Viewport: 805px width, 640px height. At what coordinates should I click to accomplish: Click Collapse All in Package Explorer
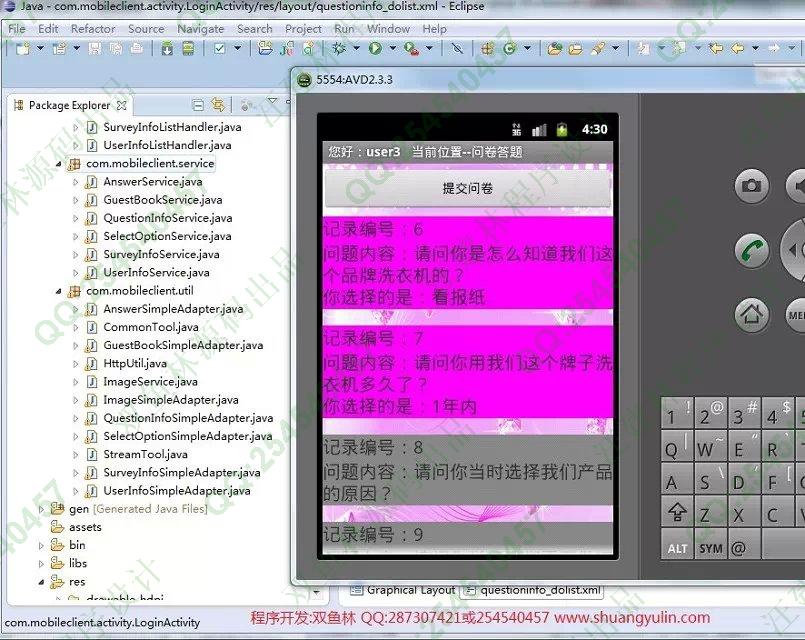[197, 105]
